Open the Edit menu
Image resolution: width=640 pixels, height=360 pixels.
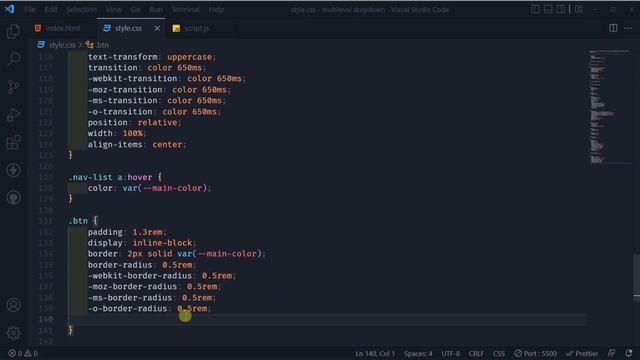pos(51,9)
